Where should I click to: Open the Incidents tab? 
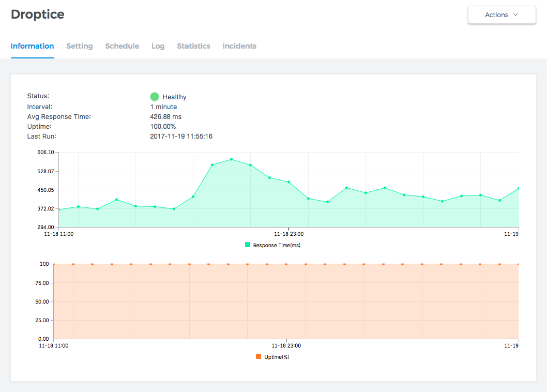[239, 46]
